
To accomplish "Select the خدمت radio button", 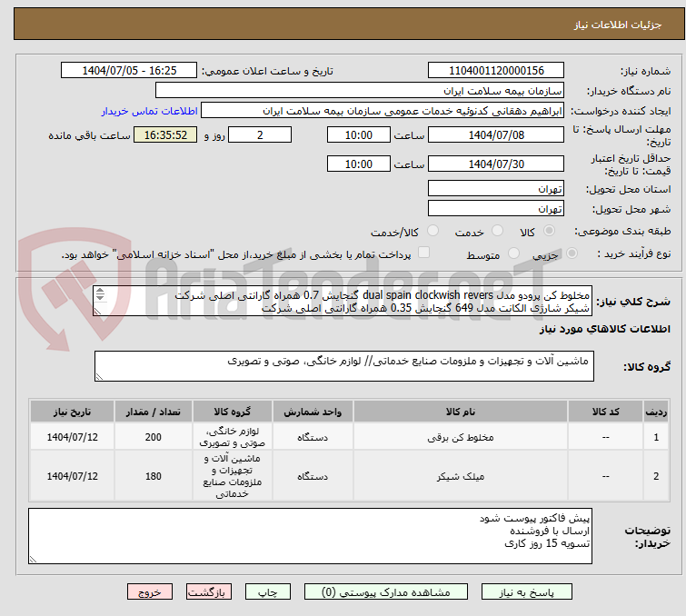I will coord(497,231).
